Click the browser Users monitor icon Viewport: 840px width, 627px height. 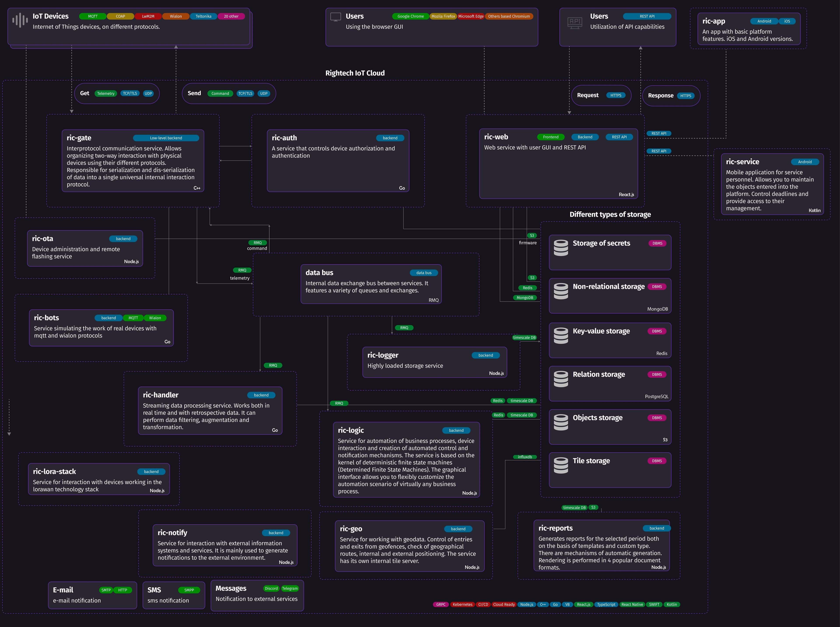(x=336, y=17)
